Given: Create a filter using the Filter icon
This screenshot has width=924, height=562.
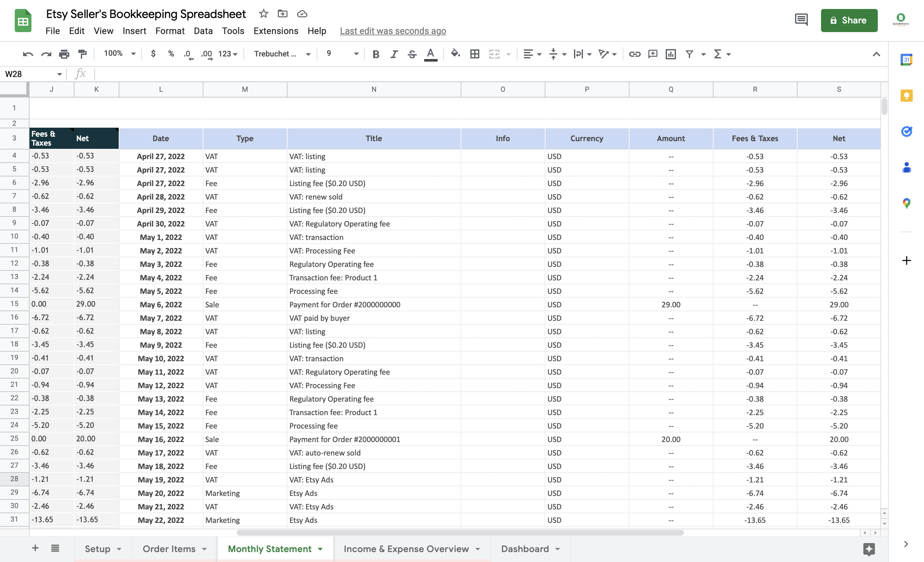Looking at the screenshot, I should pyautogui.click(x=689, y=54).
